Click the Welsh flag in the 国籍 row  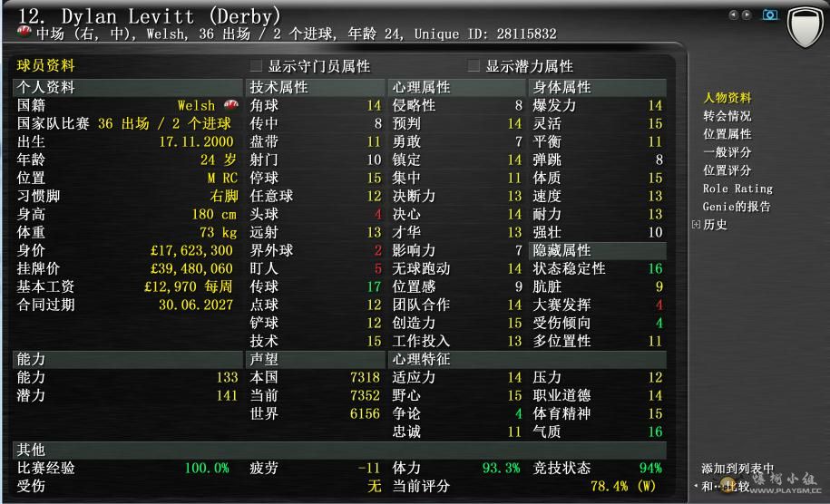tap(230, 106)
